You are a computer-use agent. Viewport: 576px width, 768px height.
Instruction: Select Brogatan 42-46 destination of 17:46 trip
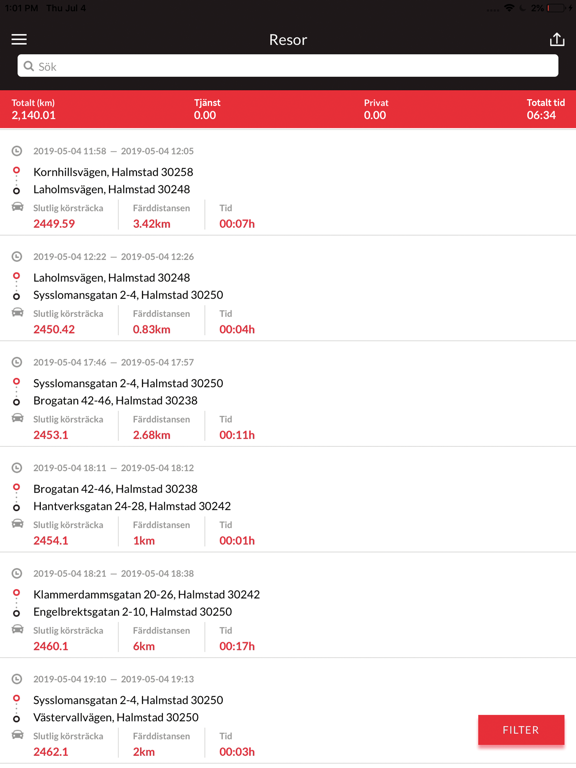point(116,401)
